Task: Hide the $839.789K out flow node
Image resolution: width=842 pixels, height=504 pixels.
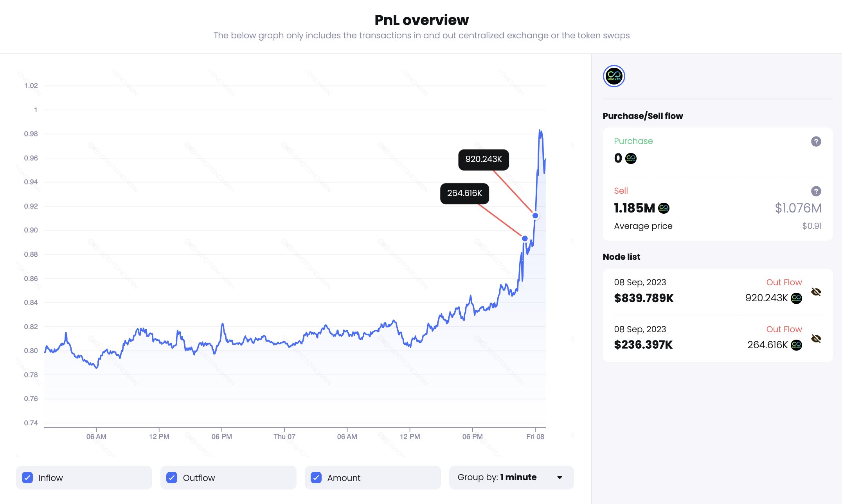Action: coord(816,292)
